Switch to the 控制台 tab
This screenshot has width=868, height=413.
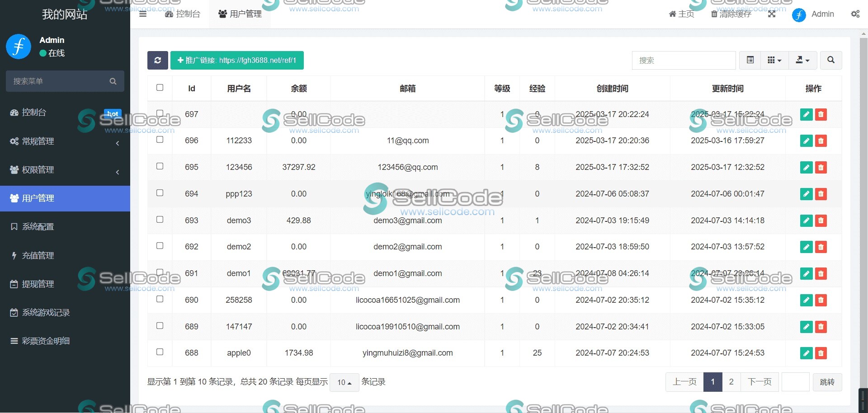pyautogui.click(x=183, y=14)
